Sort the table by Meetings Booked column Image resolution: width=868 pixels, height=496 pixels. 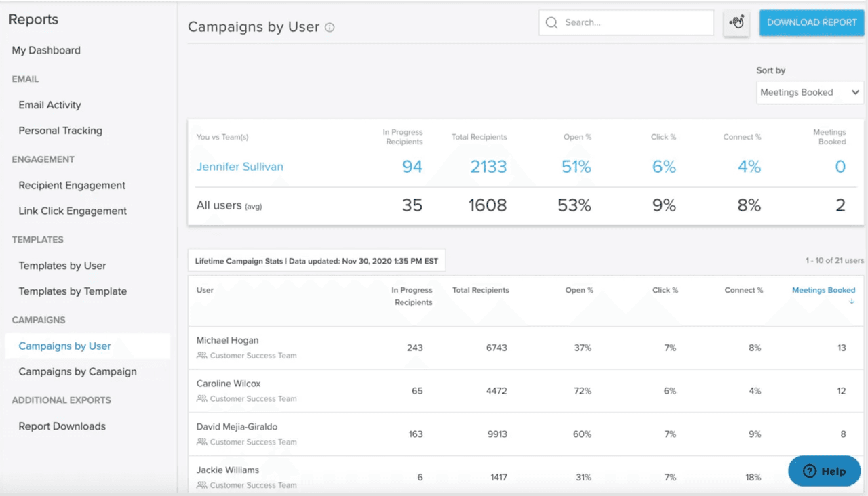[x=823, y=289]
